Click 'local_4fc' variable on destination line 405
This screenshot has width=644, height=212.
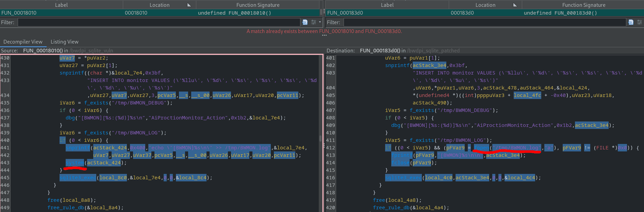pos(527,95)
